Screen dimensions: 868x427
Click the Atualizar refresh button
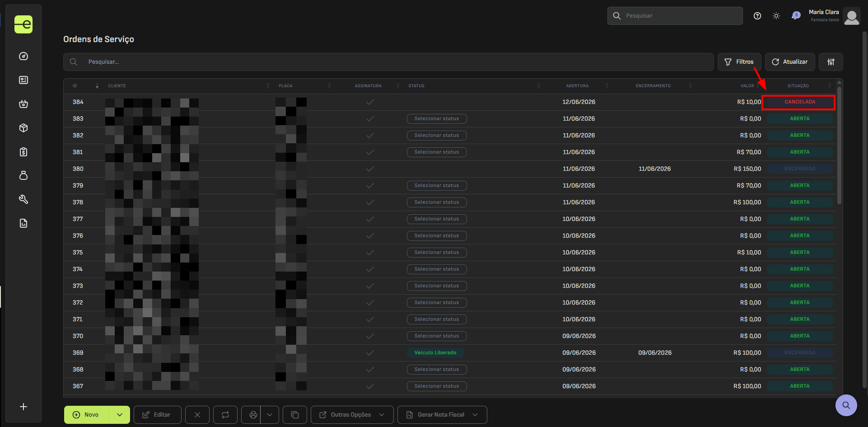pyautogui.click(x=790, y=62)
